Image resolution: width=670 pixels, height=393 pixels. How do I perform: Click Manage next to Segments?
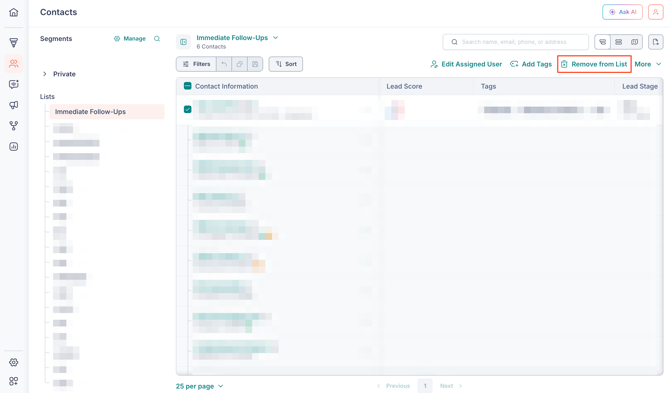tap(130, 38)
